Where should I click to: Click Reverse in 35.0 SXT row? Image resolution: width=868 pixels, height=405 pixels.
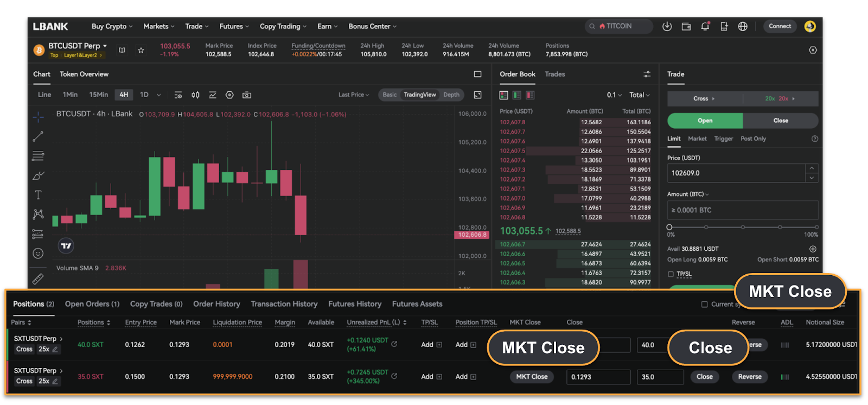(750, 377)
